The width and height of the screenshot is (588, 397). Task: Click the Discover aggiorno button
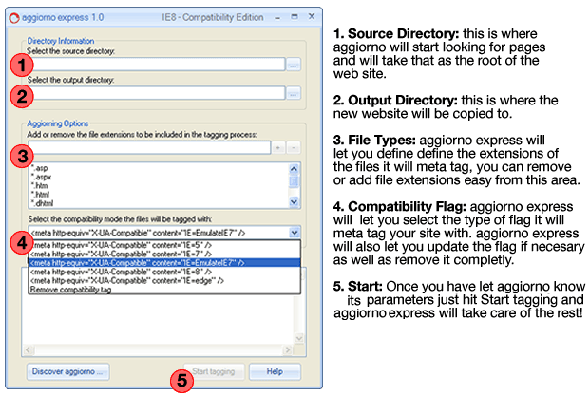[x=68, y=372]
